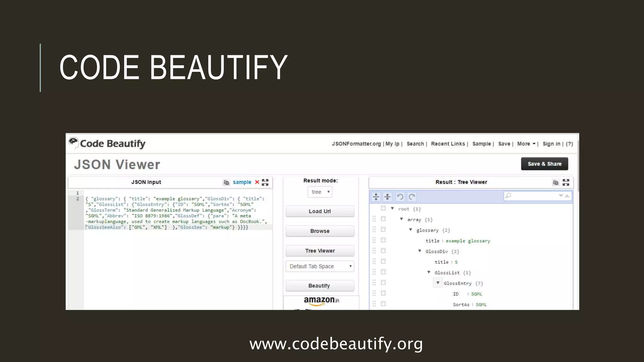Open Search in header menu

click(x=415, y=144)
